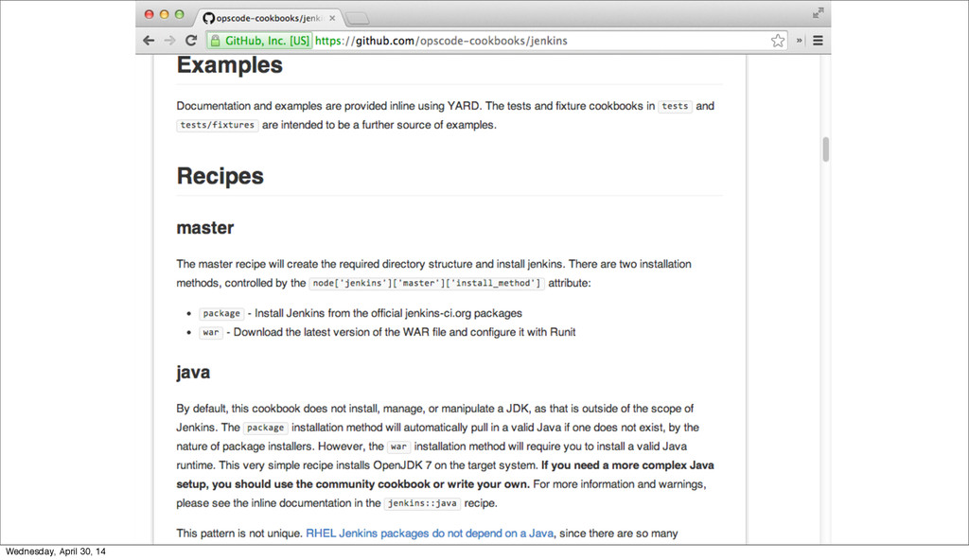969x560 pixels.
Task: Click the GitHub, Inc. [US] certificate badge
Action: [x=259, y=41]
